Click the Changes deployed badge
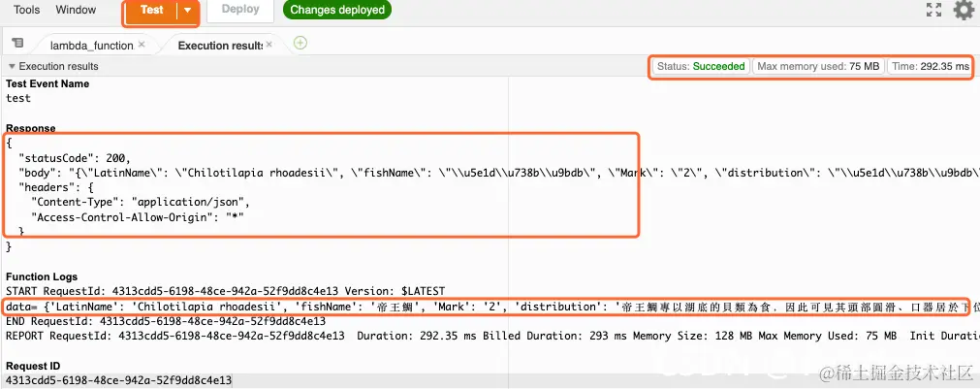 pos(337,10)
